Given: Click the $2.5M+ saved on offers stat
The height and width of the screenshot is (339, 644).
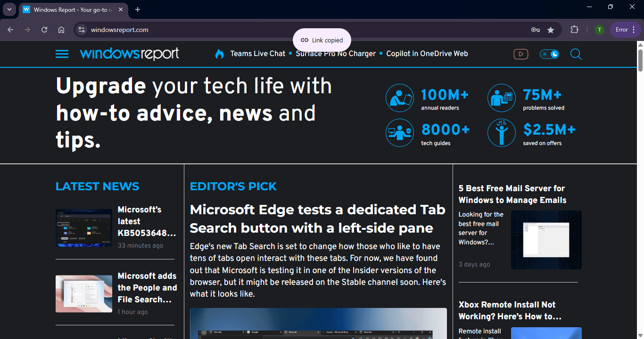Looking at the screenshot, I should pos(549,134).
